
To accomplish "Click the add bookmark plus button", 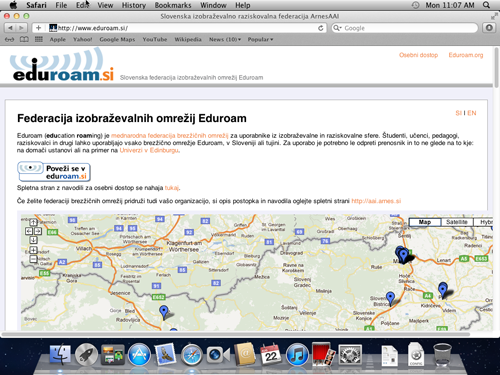I will pos(38,28).
